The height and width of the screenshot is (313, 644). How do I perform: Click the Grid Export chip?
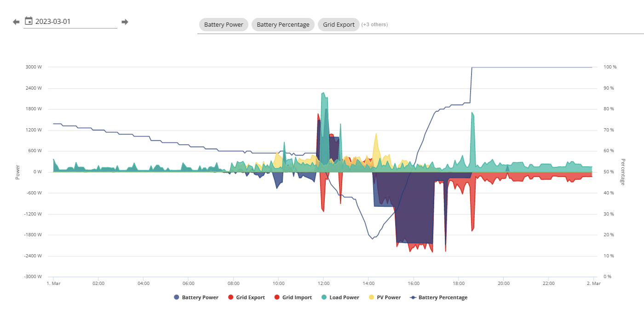(339, 24)
